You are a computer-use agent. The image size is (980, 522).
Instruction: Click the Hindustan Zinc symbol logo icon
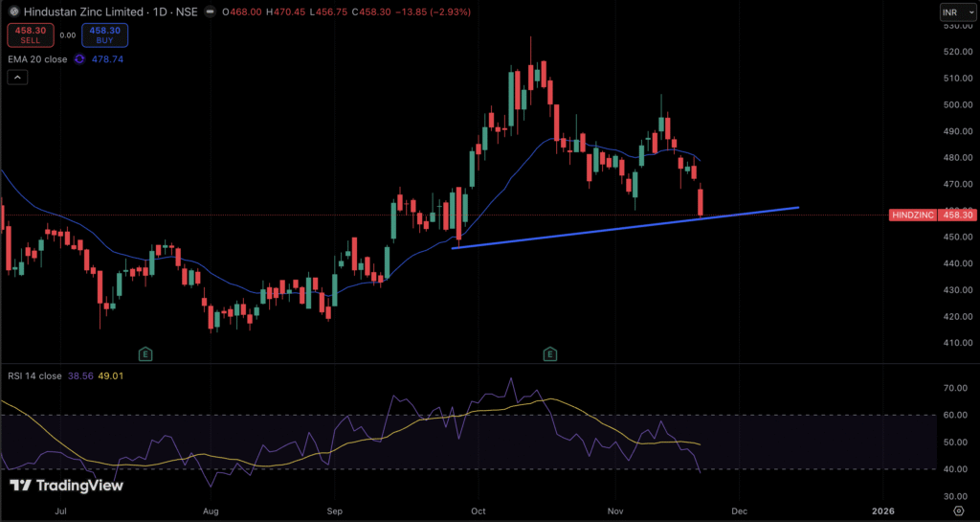(x=12, y=12)
